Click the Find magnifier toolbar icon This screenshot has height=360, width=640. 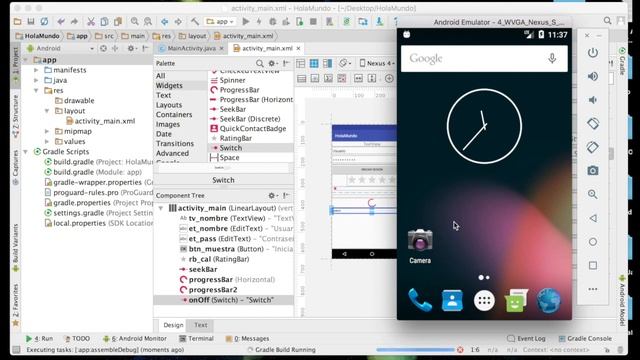pyautogui.click(x=135, y=22)
